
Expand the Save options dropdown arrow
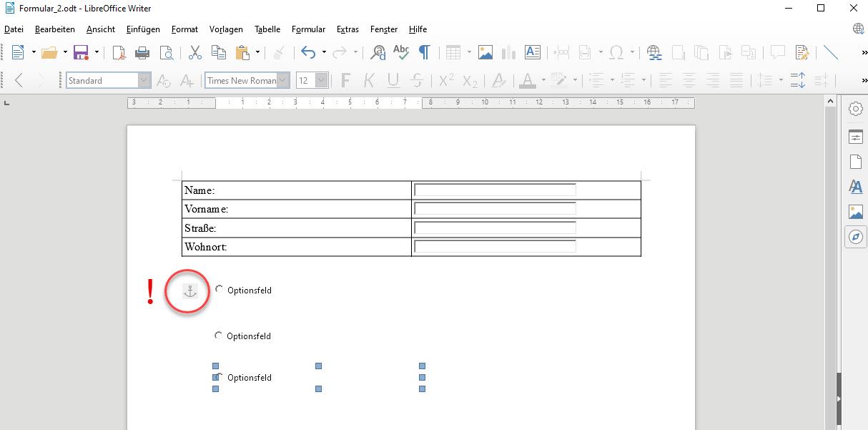(x=96, y=52)
